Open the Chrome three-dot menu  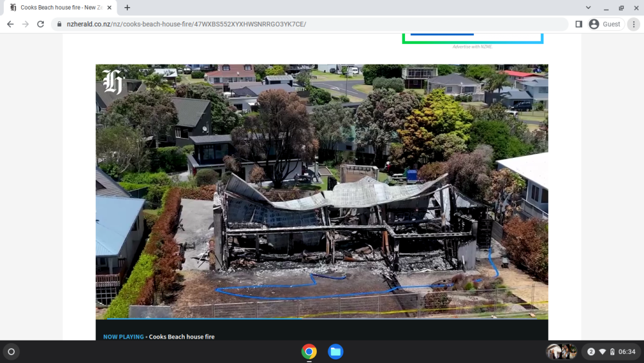(x=634, y=25)
